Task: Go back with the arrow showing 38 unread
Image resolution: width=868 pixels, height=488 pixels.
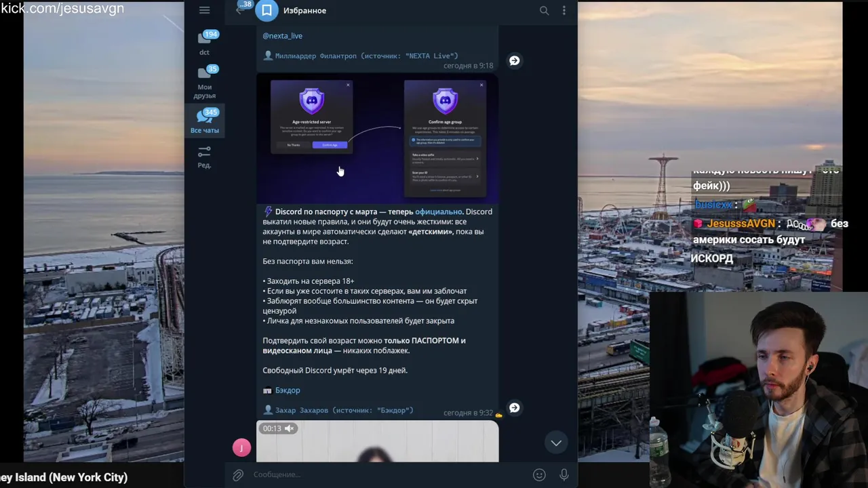Action: [x=241, y=9]
